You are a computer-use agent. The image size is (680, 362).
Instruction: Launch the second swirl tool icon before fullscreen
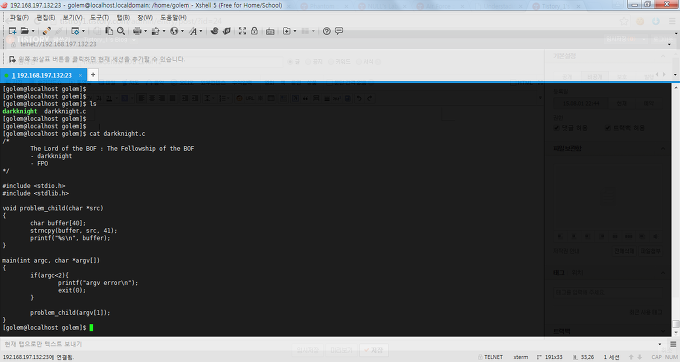226,31
